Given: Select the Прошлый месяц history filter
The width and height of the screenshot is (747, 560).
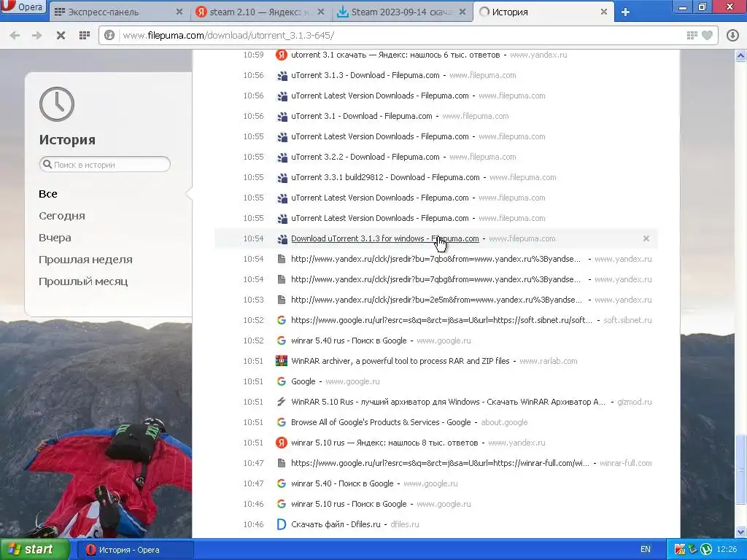Looking at the screenshot, I should pos(83,281).
